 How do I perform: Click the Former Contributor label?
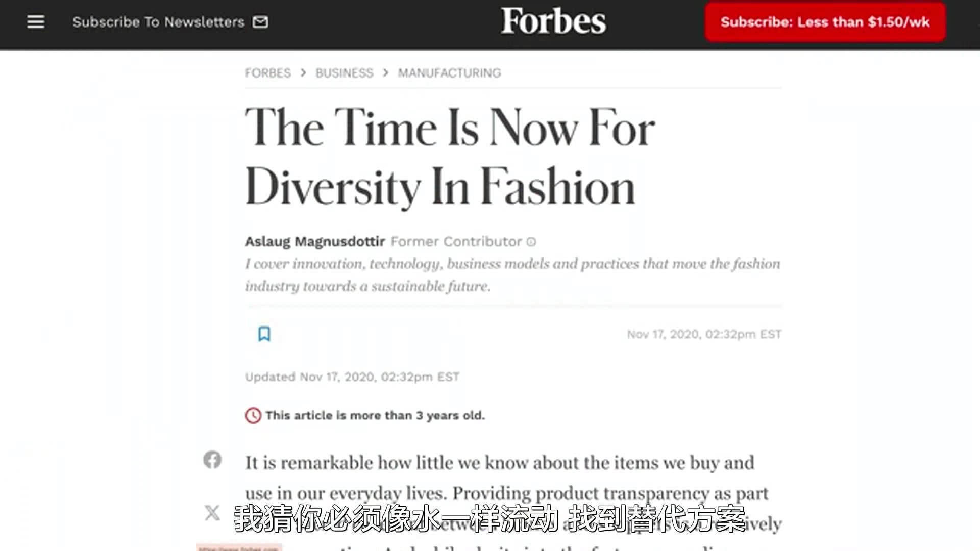pos(456,241)
